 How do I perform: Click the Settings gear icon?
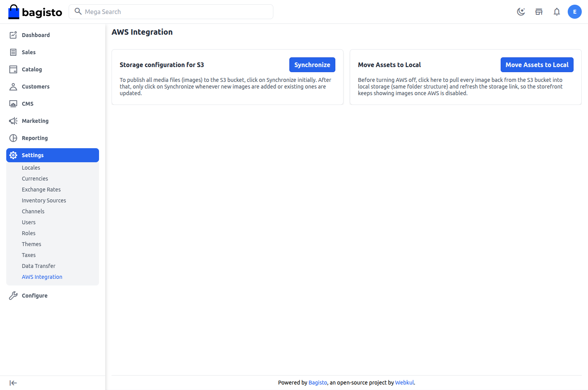click(13, 155)
